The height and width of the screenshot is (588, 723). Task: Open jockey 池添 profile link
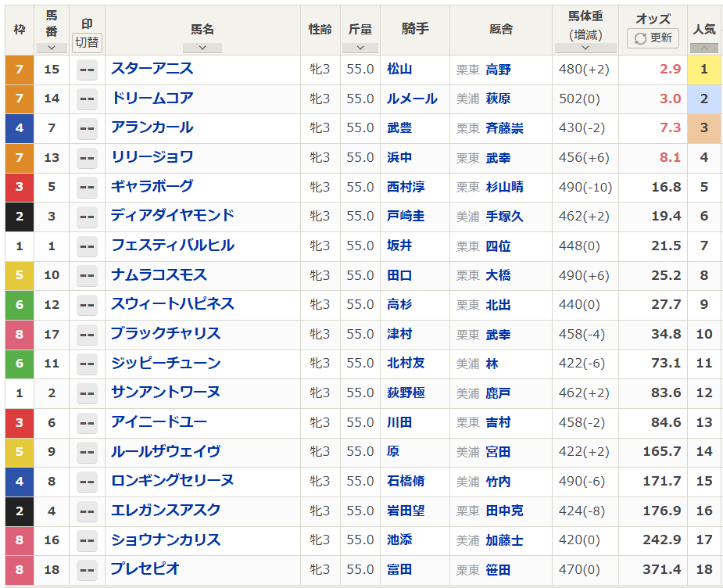(x=399, y=540)
